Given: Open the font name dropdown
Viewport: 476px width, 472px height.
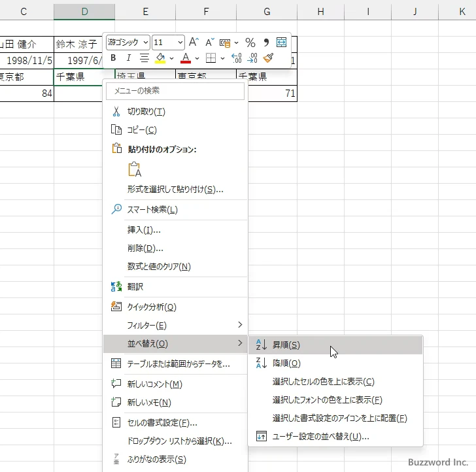Looking at the screenshot, I should 127,42.
